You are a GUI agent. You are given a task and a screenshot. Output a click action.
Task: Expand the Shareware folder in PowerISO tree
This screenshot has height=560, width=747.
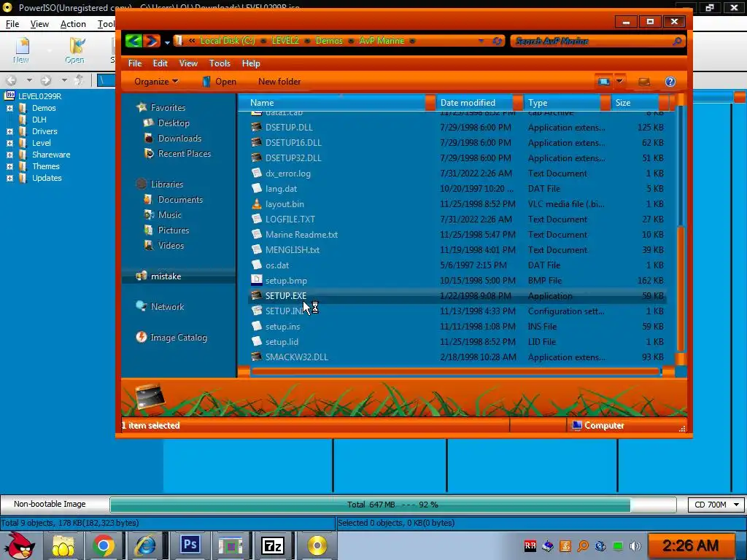[9, 155]
